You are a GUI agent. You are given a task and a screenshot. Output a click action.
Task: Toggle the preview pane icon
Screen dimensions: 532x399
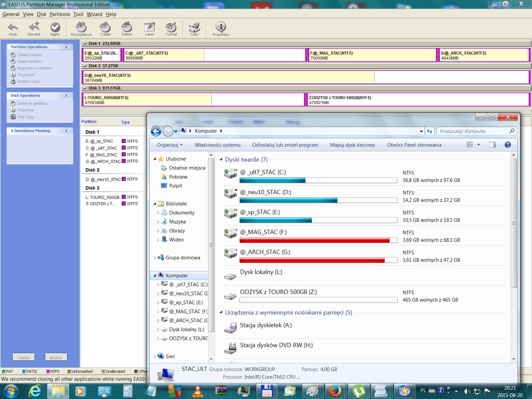click(492, 145)
